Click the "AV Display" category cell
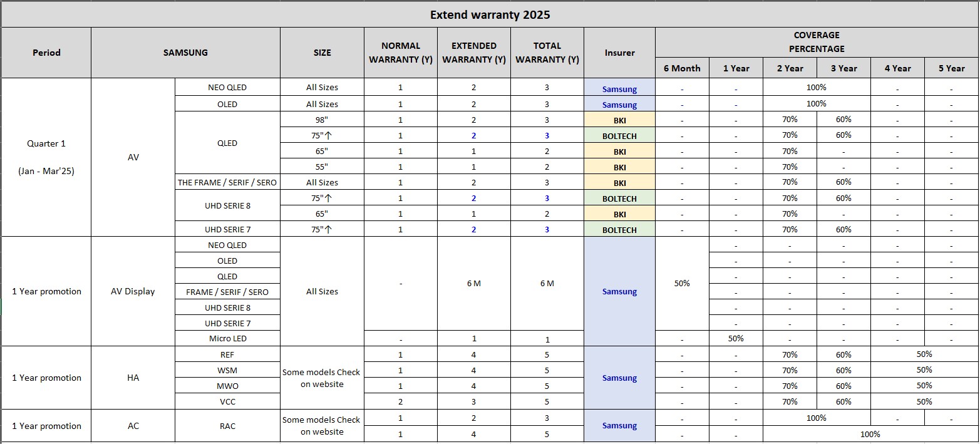The width and height of the screenshot is (980, 444). tap(133, 291)
